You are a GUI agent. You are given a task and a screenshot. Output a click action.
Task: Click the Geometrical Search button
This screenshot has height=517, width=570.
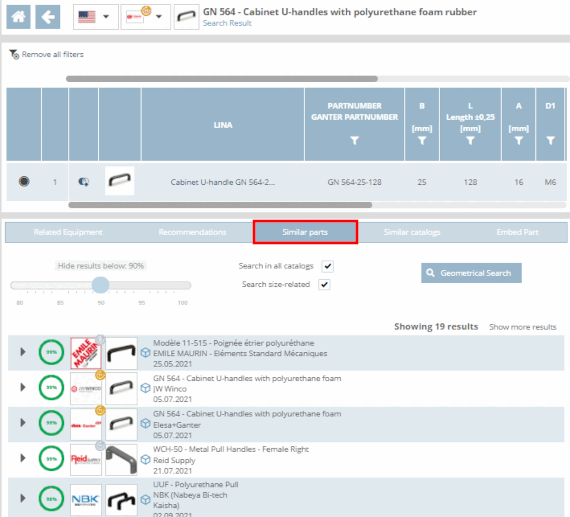471,273
